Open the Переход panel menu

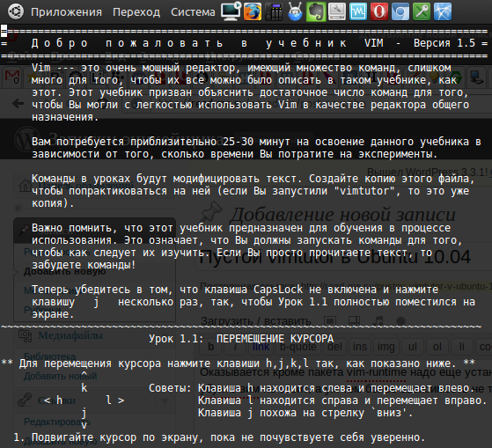click(x=136, y=12)
